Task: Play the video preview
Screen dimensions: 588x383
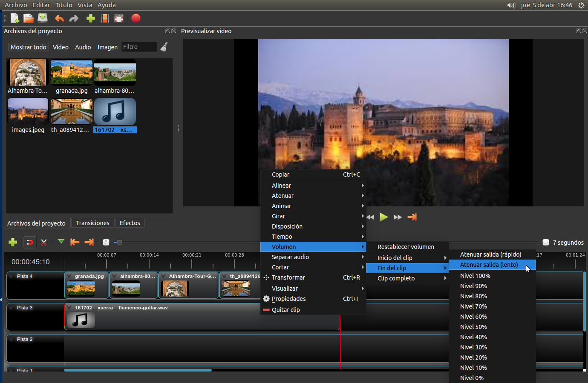Action: [384, 217]
